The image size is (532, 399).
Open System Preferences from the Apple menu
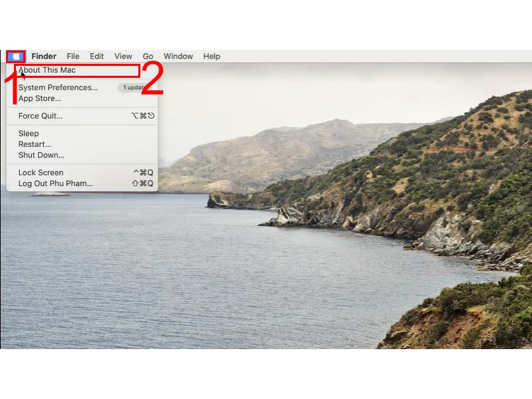click(58, 88)
